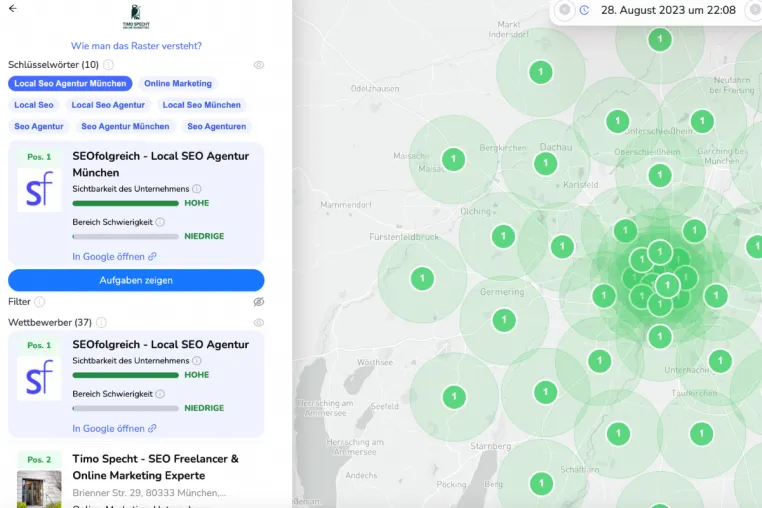This screenshot has height=508, width=762.
Task: Click rank marker south of Fürstenfeldbruck
Action: tap(422, 279)
